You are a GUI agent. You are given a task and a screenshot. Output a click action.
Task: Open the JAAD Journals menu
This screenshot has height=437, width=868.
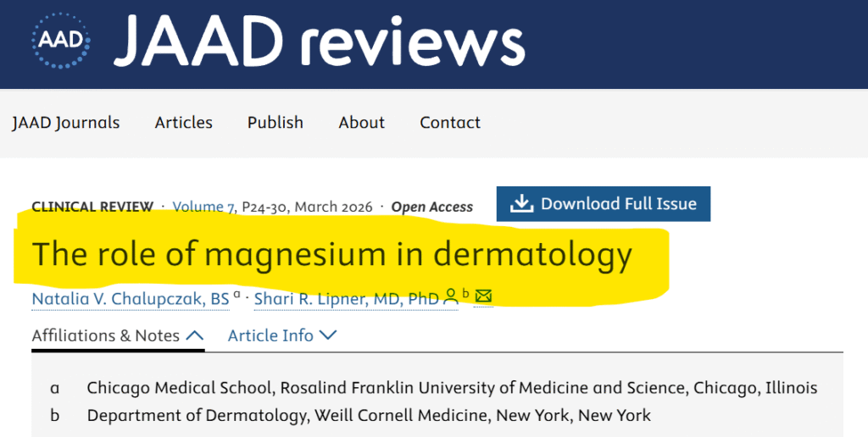tap(66, 123)
